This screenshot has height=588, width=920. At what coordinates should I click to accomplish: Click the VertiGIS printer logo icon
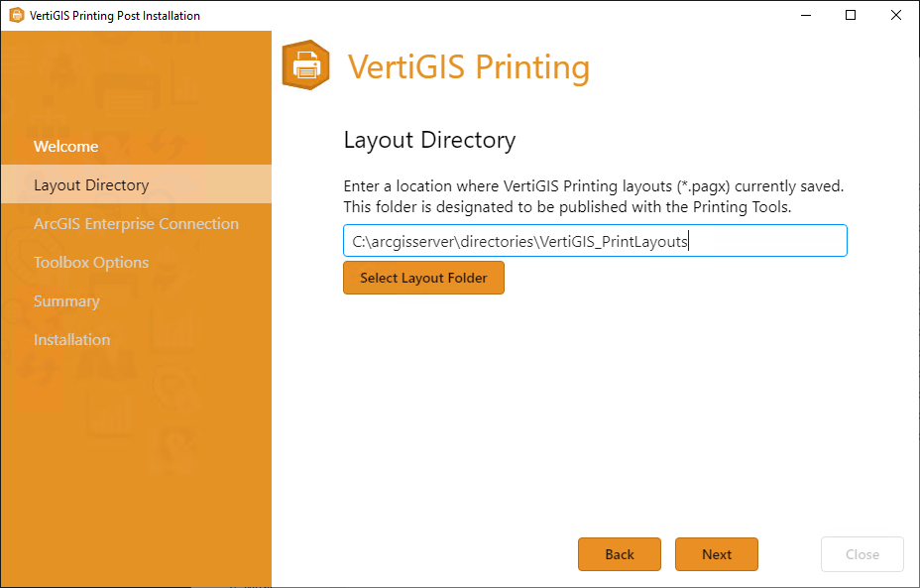(x=305, y=65)
